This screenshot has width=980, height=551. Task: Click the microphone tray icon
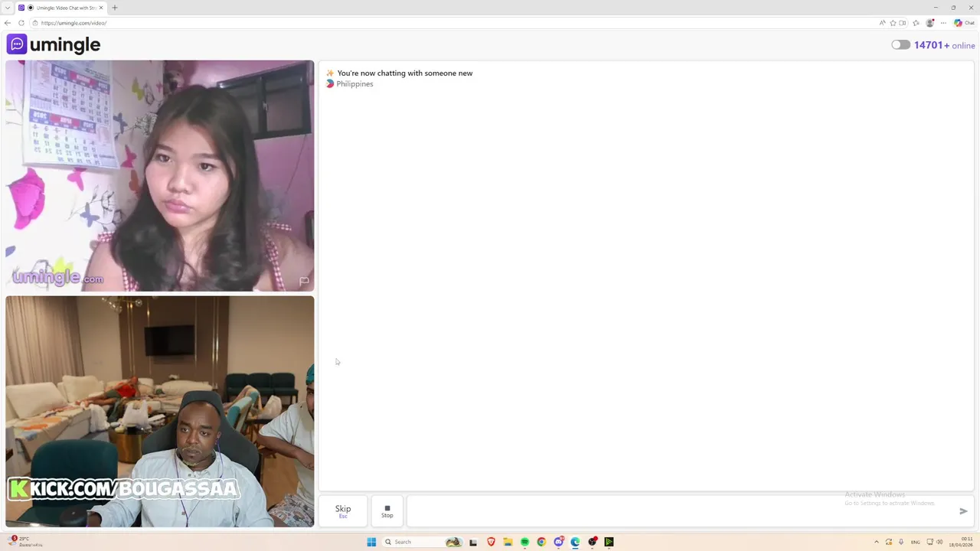pyautogui.click(x=901, y=542)
